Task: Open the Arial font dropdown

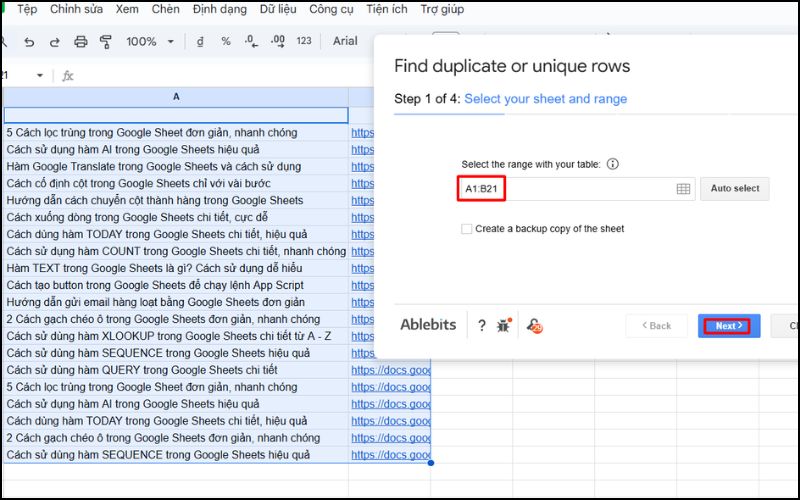Action: [x=347, y=41]
